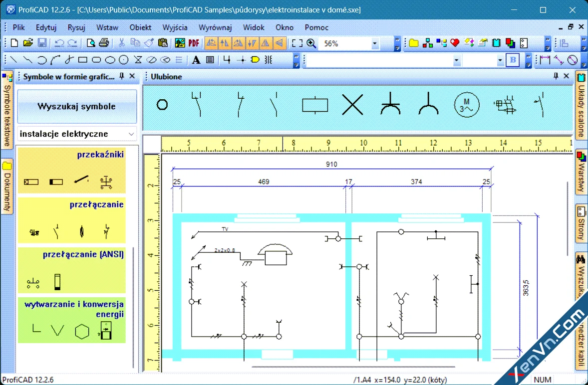The height and width of the screenshot is (385, 588).
Task: Export the drawing to PDF
Action: click(x=194, y=43)
